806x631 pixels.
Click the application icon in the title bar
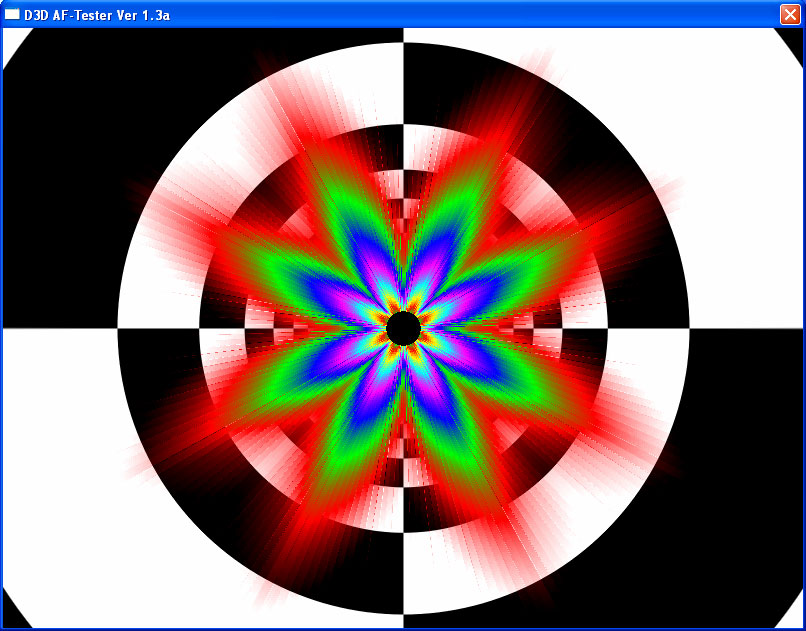12,14
